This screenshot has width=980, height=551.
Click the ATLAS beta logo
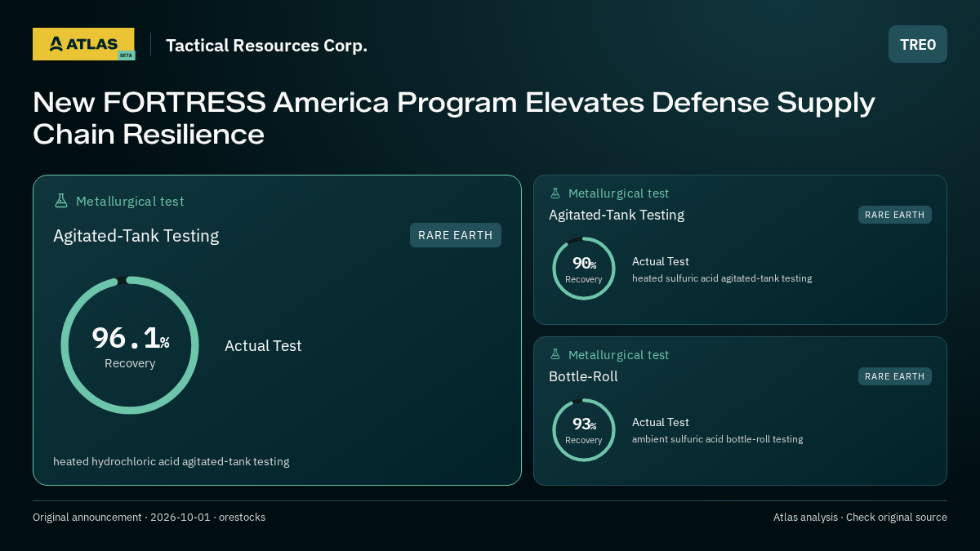click(x=83, y=44)
